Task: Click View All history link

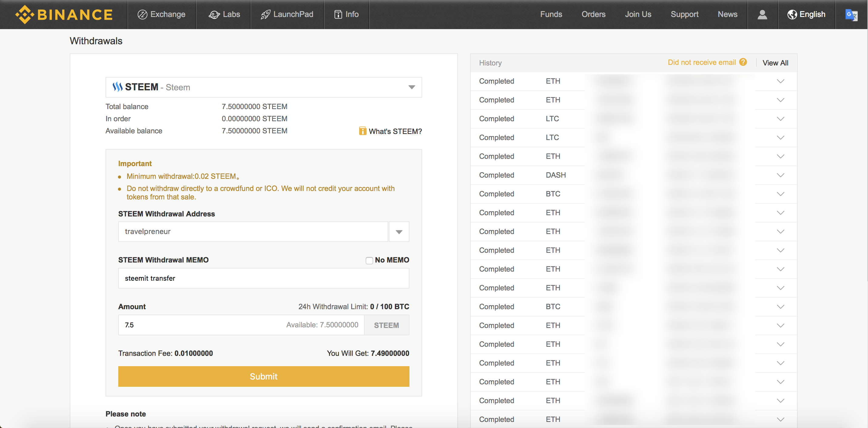Action: [x=775, y=63]
